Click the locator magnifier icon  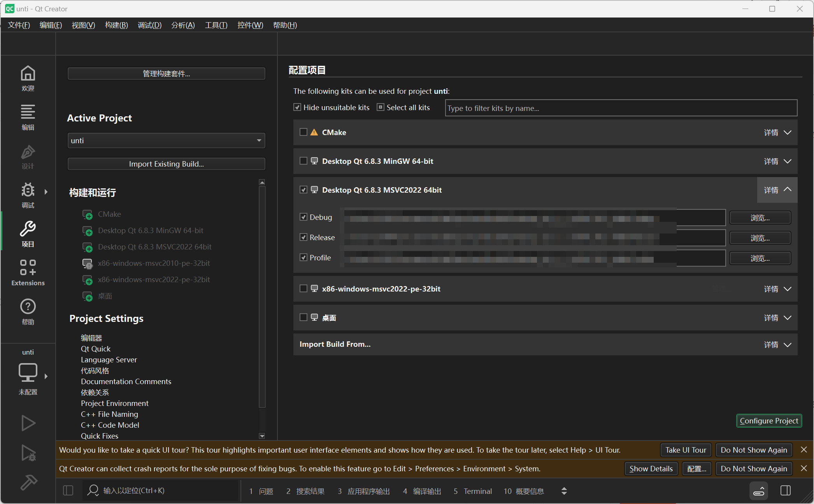coord(93,490)
